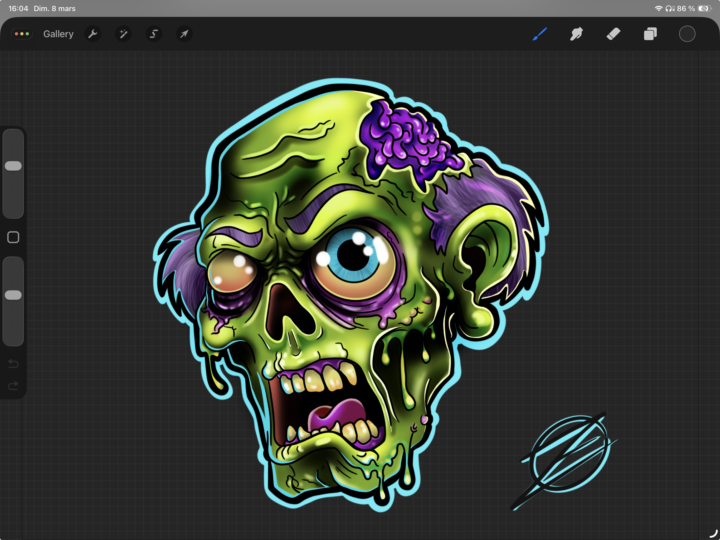Select the Eraser tool
720x540 pixels.
[613, 34]
